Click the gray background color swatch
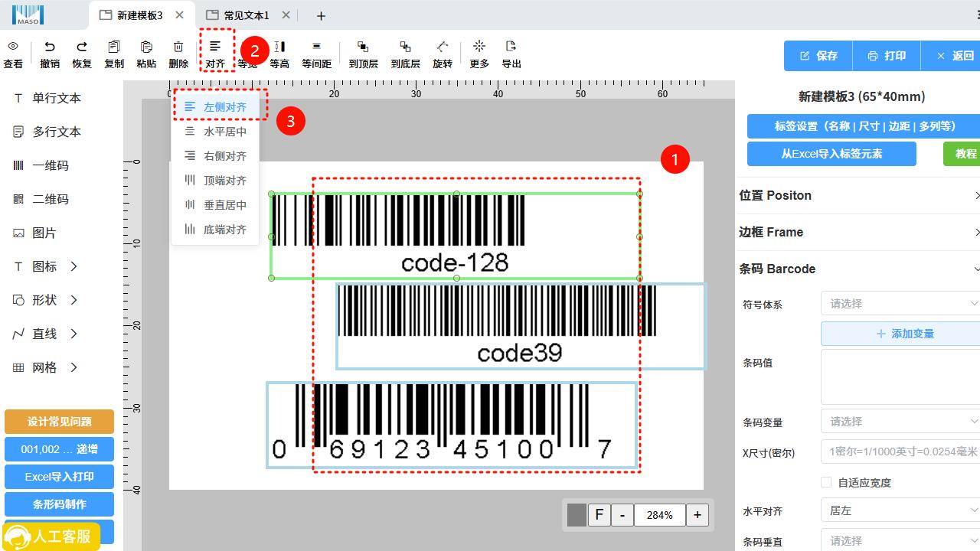This screenshot has height=551, width=980. pos(577,515)
